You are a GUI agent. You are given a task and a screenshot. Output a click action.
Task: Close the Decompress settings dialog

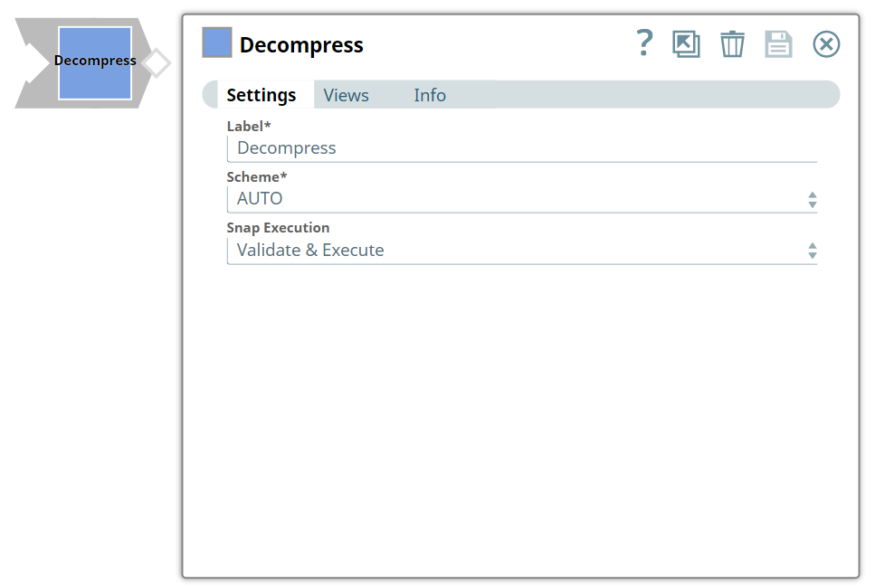(x=826, y=44)
